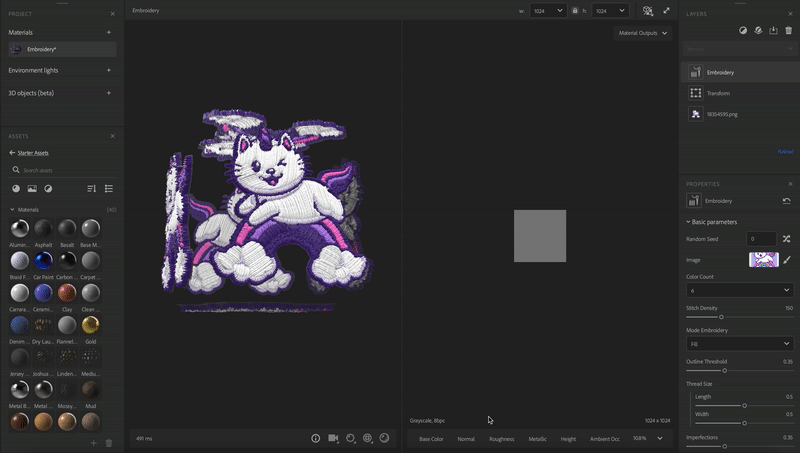This screenshot has width=800, height=453.
Task: Open the 108% zoom level dropdown
Action: tap(648, 438)
